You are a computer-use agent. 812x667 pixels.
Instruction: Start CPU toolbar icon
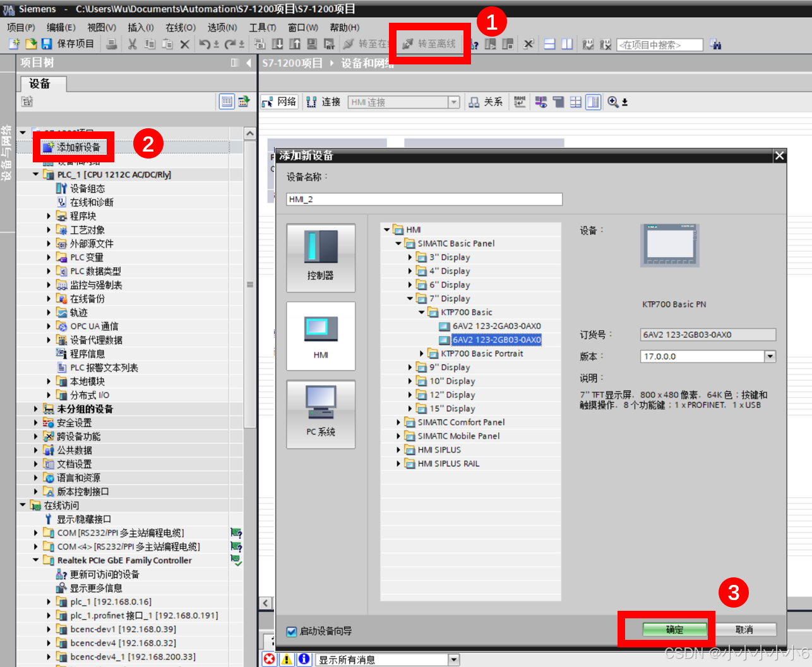click(490, 44)
